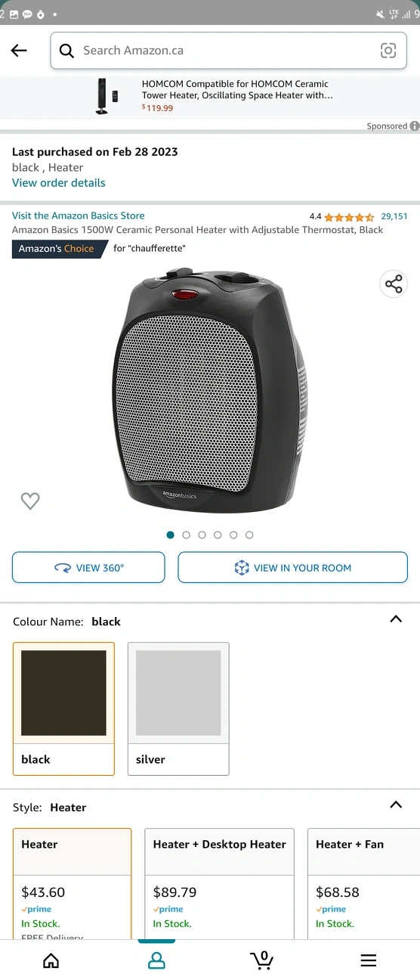Screen dimensions: 420x980
Task: Open the shopping cart icon
Action: 262,960
